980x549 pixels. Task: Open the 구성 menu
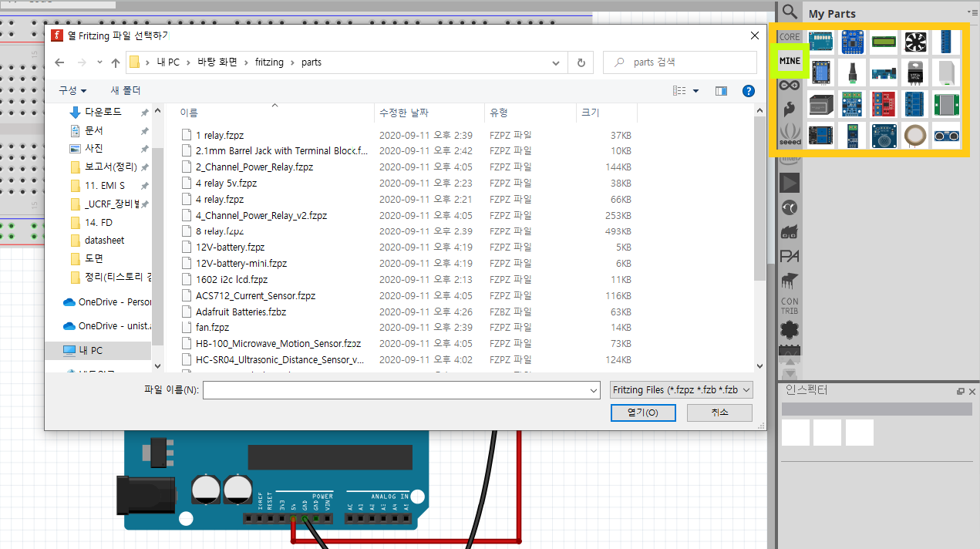(x=72, y=90)
